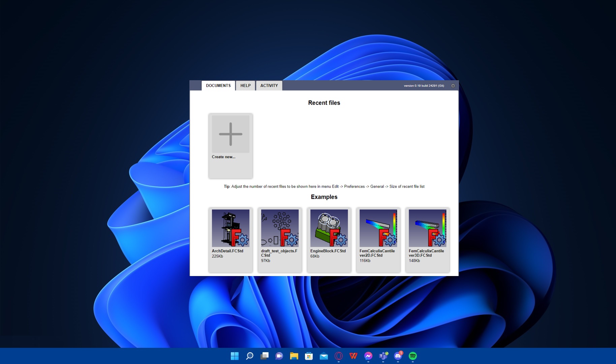The width and height of the screenshot is (616, 364).
Task: Open Spotify from the taskbar
Action: point(413,356)
